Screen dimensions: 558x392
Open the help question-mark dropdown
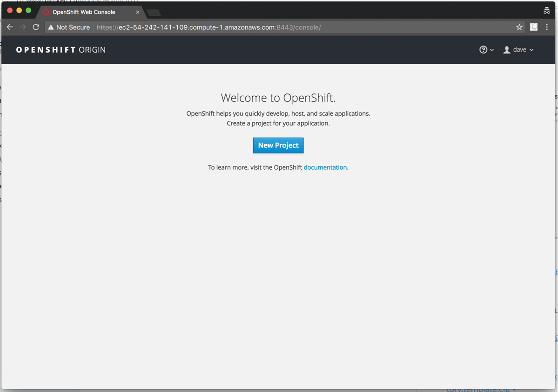click(486, 50)
